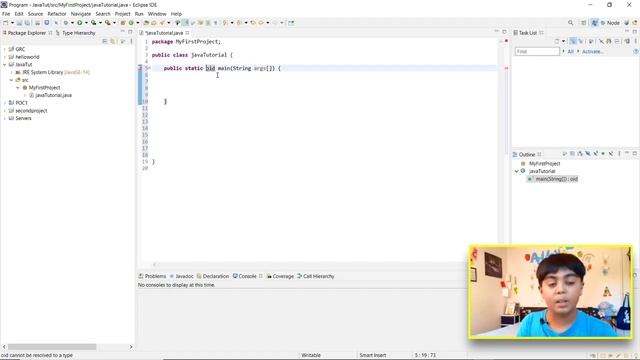This screenshot has height=360, width=640.
Task: Expand the GRC project
Action: coord(4,49)
